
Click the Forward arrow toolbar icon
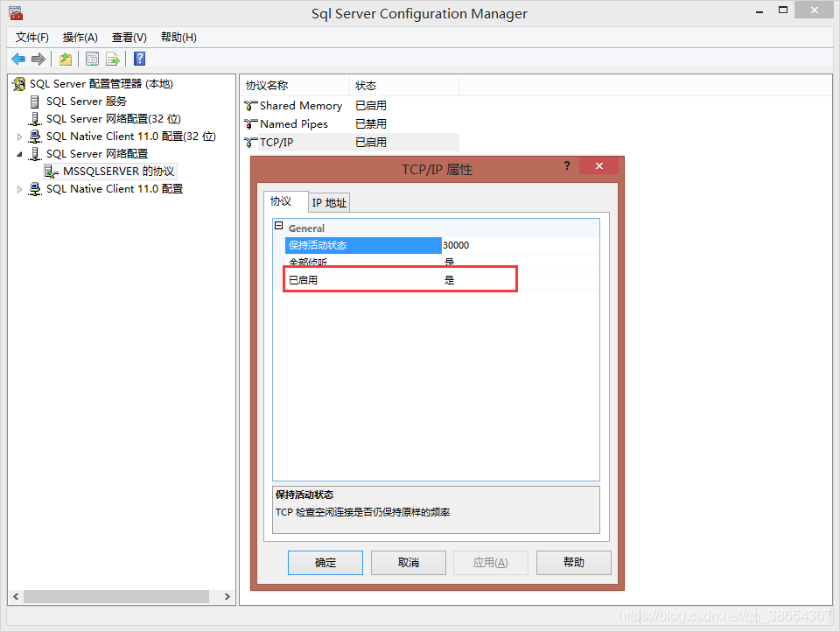pyautogui.click(x=38, y=59)
